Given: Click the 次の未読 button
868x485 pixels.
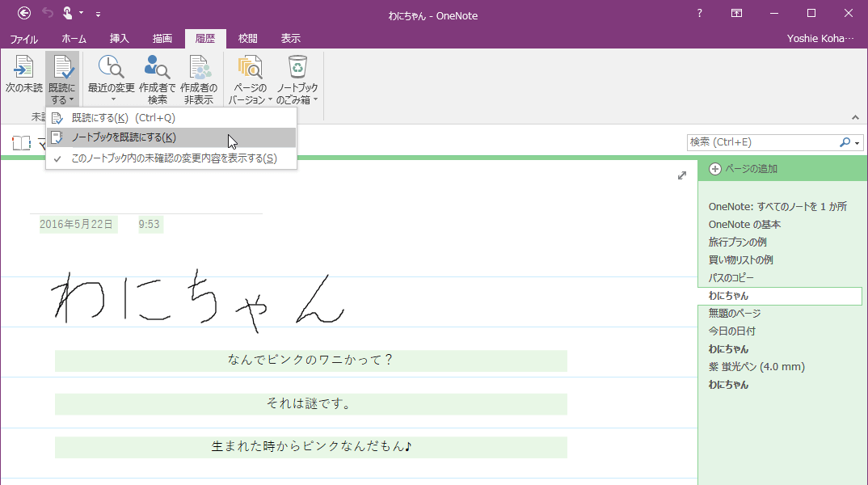Looking at the screenshot, I should 23,74.
